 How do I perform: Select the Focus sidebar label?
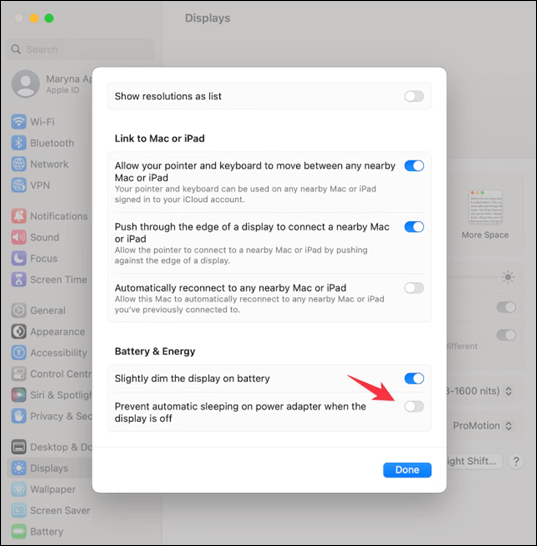[44, 258]
